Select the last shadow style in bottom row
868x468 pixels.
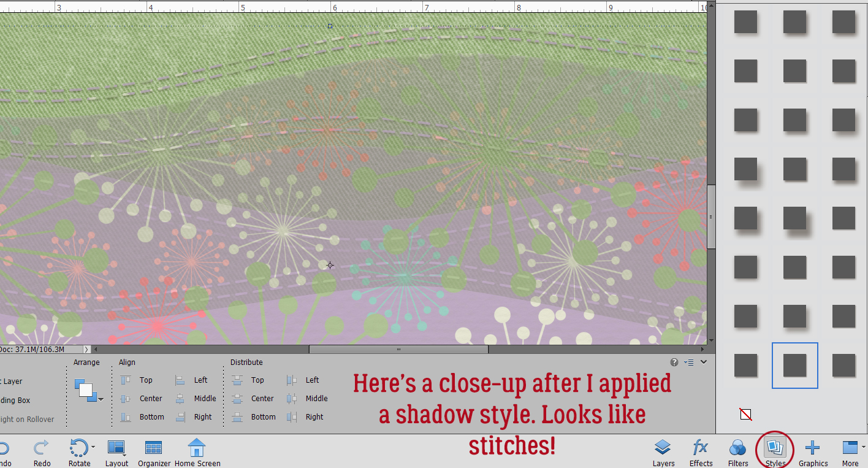pyautogui.click(x=843, y=366)
